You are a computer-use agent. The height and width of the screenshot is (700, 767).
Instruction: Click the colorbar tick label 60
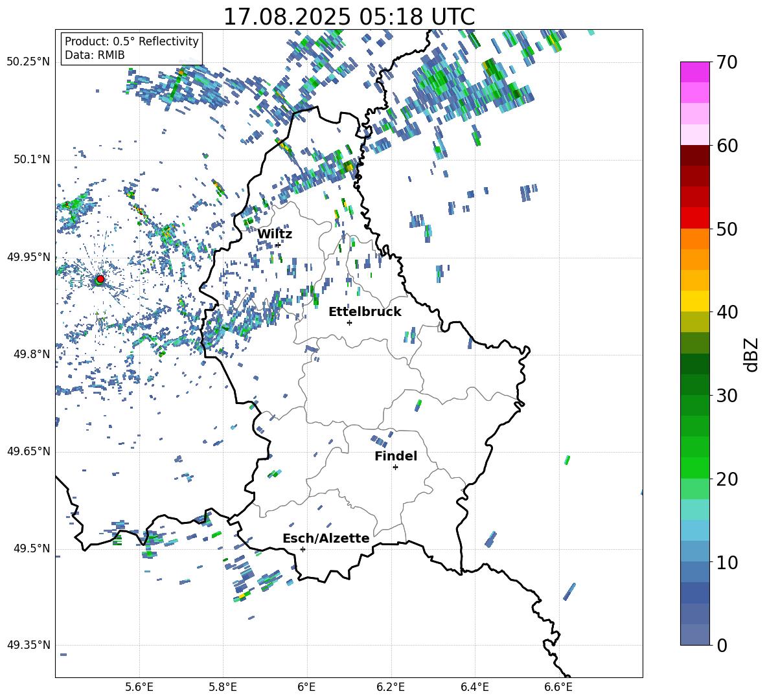(727, 146)
